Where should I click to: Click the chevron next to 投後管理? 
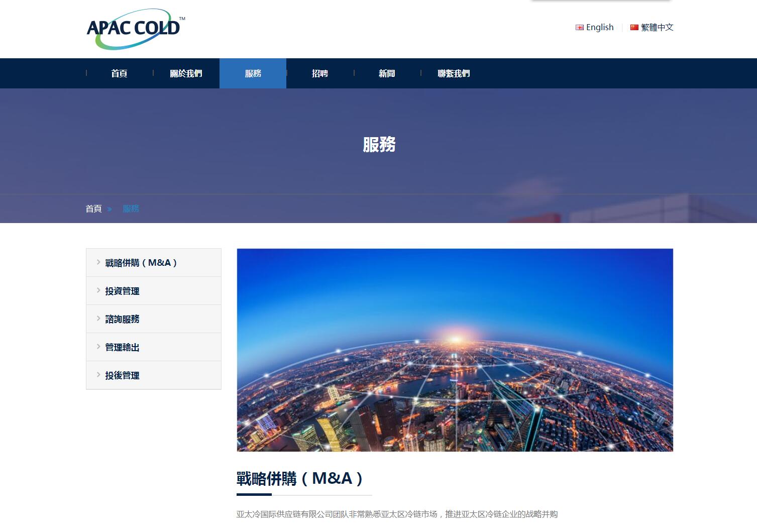98,374
